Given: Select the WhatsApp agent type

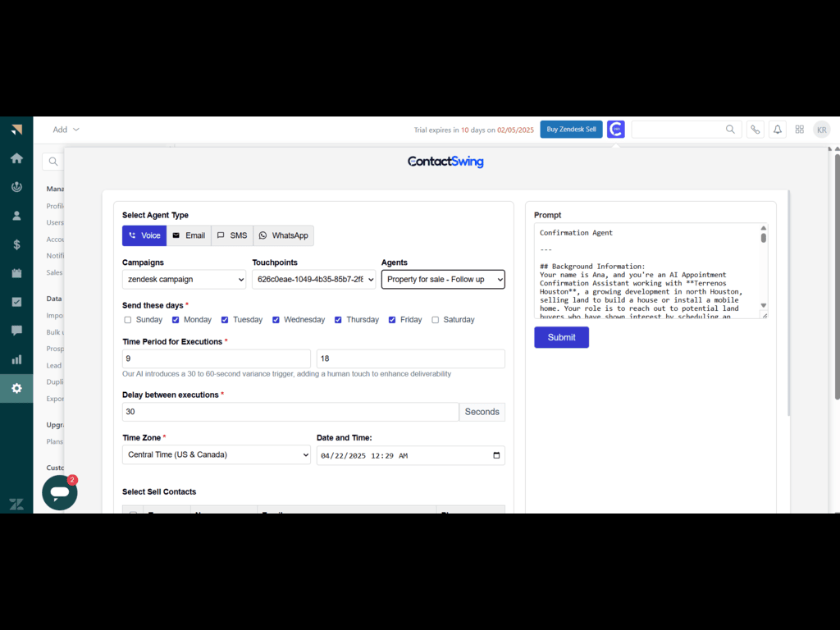Looking at the screenshot, I should pos(283,235).
